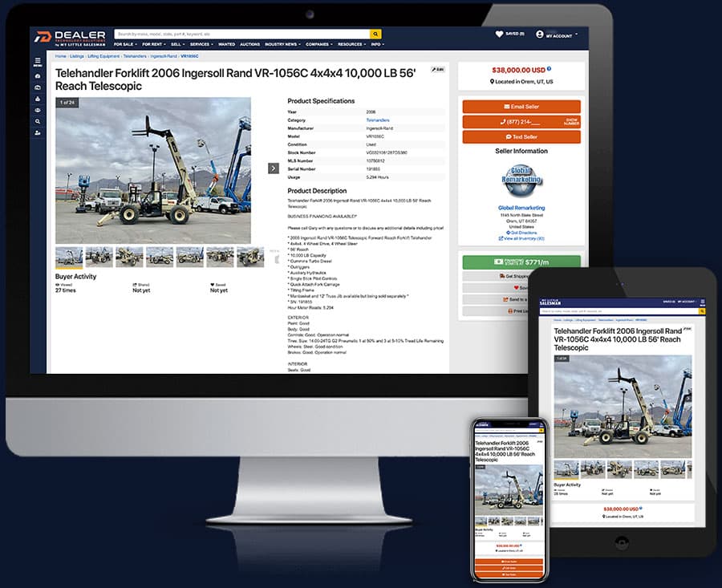The image size is (722, 588).
Task: Click the Email Seller button
Action: pyautogui.click(x=521, y=107)
